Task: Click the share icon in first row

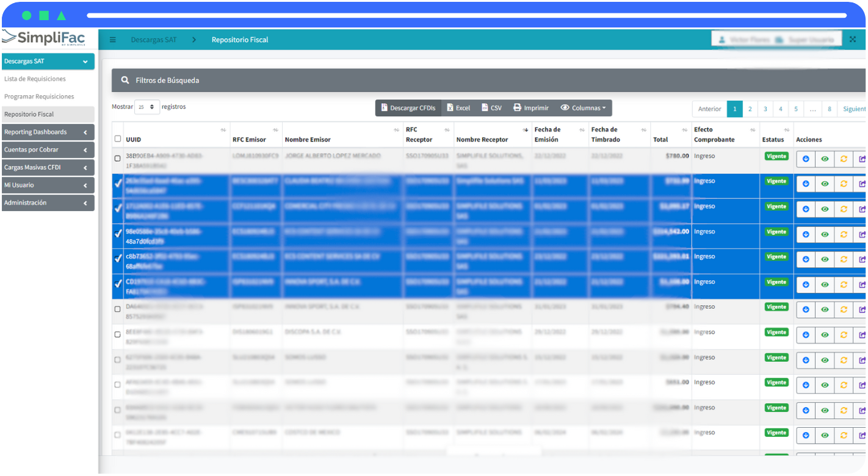Action: tap(861, 159)
